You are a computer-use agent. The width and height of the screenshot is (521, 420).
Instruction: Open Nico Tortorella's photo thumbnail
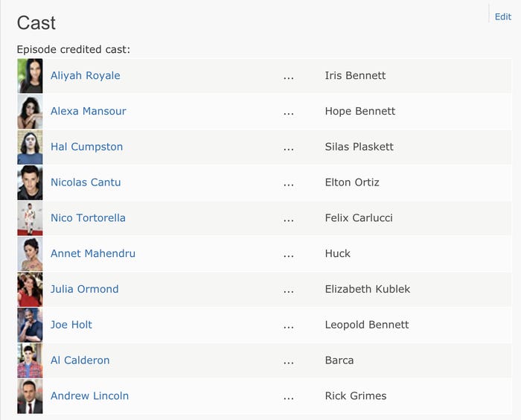pyautogui.click(x=30, y=218)
